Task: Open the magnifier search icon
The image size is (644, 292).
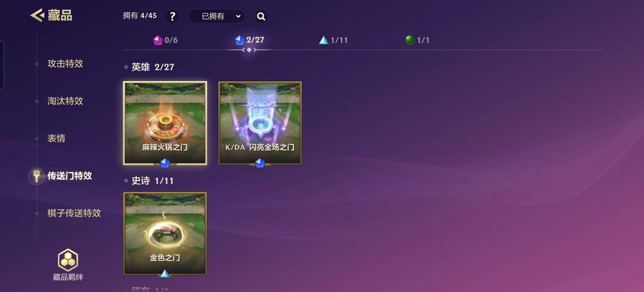Action: [x=261, y=17]
